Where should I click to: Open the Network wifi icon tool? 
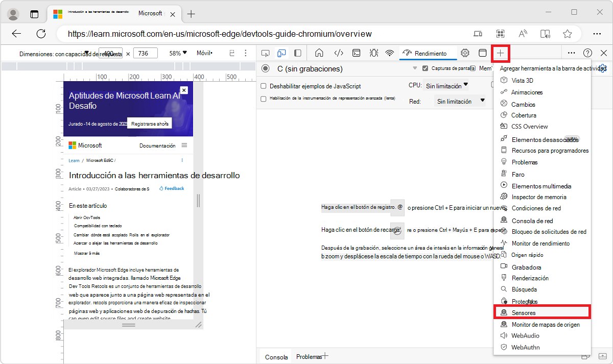pyautogui.click(x=390, y=53)
